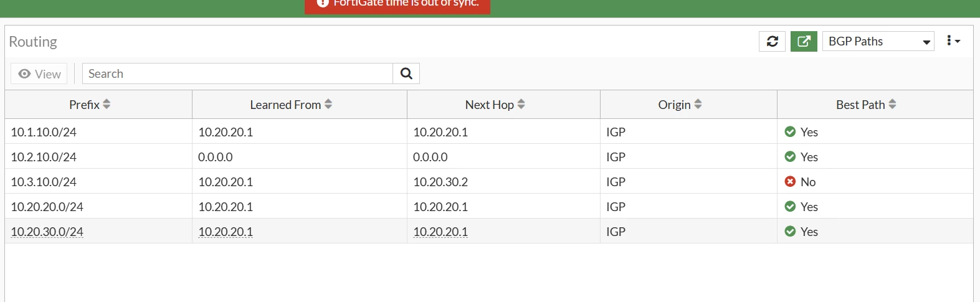This screenshot has height=302, width=980.
Task: Click the View button with eye icon
Action: 39,73
